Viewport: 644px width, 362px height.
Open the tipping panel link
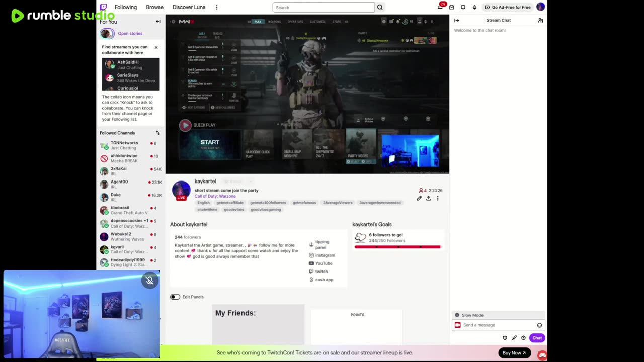(322, 245)
